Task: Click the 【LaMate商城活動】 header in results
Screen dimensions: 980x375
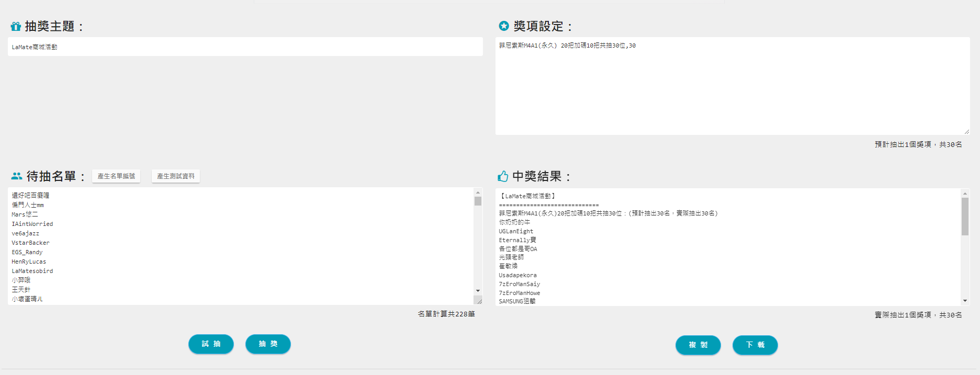Action: (x=528, y=196)
